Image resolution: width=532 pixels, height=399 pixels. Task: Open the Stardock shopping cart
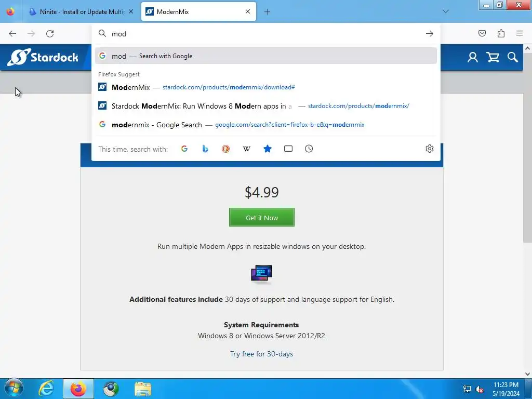(493, 57)
